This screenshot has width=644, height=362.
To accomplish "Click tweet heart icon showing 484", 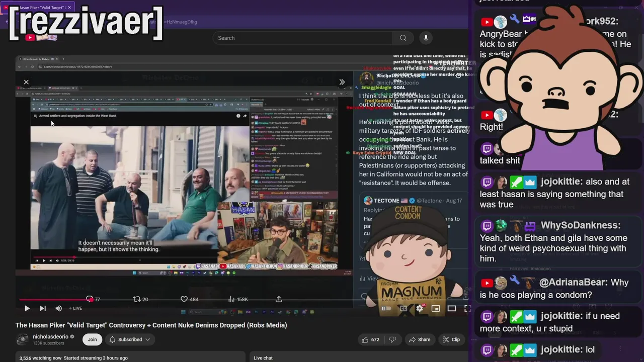I will point(189,299).
